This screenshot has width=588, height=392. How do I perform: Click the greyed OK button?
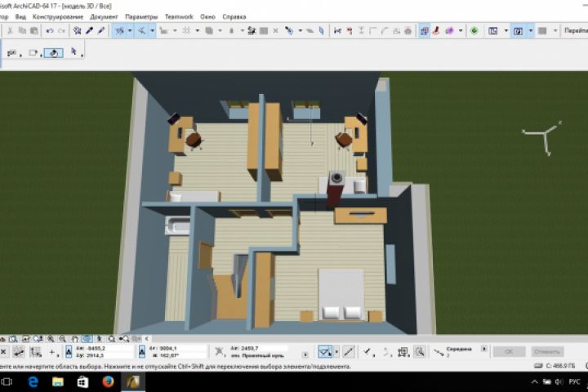pyautogui.click(x=509, y=351)
